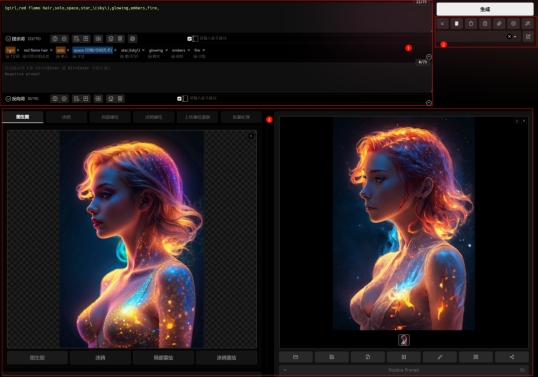Switch to the second tab in the image tab row

point(66,117)
